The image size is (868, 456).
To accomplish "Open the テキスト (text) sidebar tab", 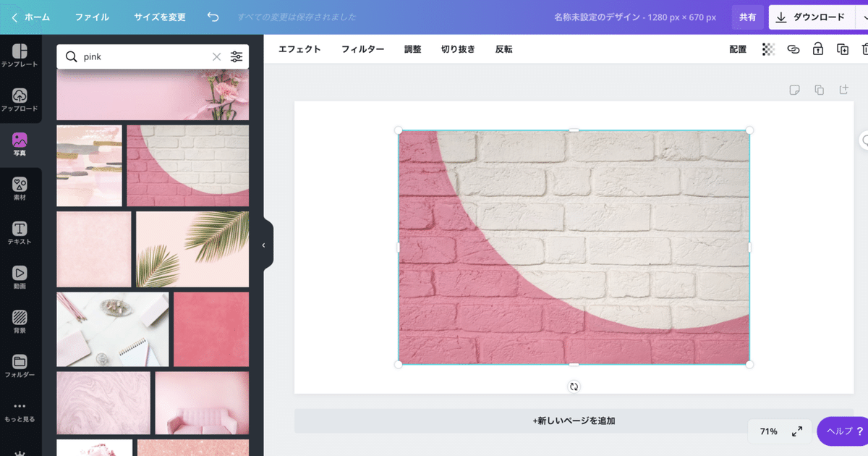I will (20, 233).
